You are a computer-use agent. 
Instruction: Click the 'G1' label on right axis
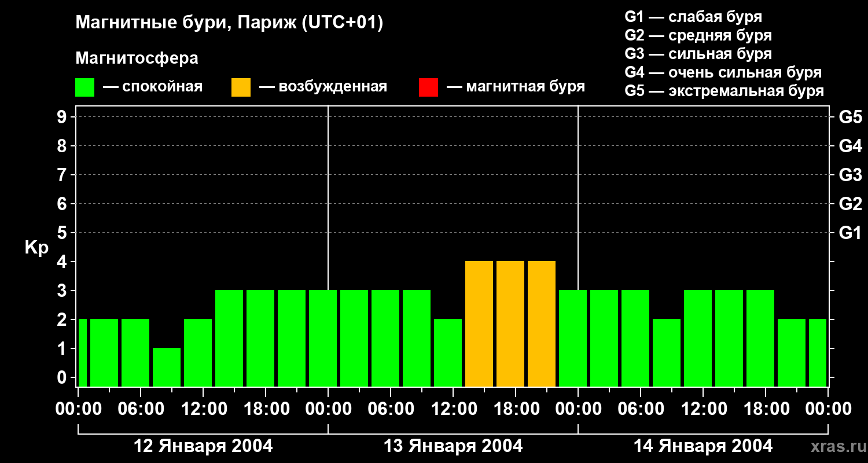(x=850, y=233)
